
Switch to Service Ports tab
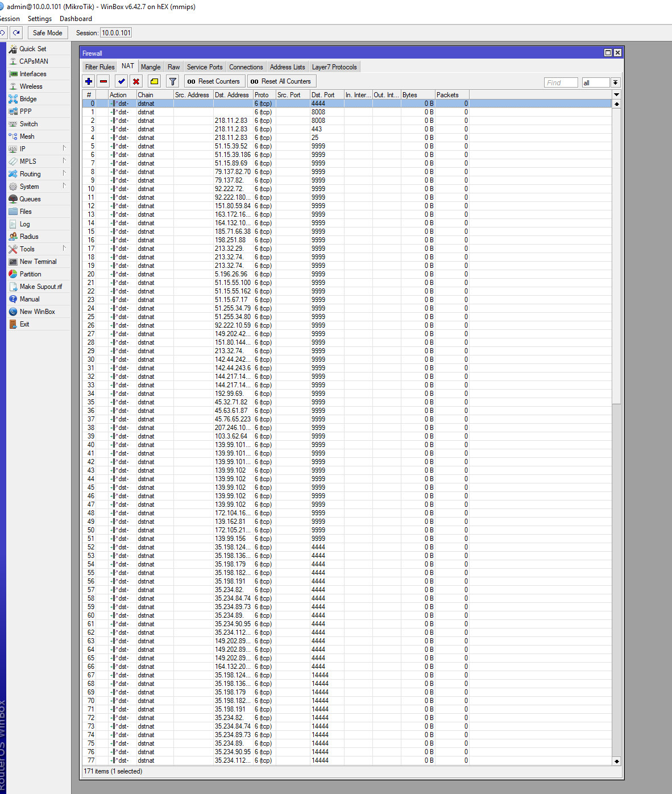click(x=205, y=67)
